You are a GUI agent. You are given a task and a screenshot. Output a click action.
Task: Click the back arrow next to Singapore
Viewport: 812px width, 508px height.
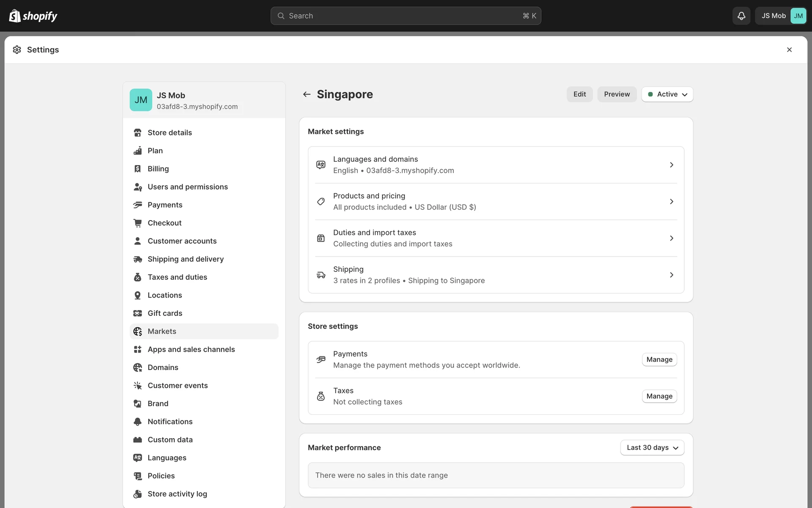point(307,94)
